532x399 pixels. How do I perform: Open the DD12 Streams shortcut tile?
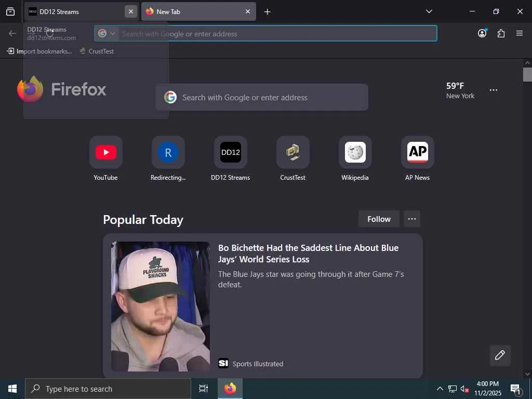pyautogui.click(x=231, y=159)
